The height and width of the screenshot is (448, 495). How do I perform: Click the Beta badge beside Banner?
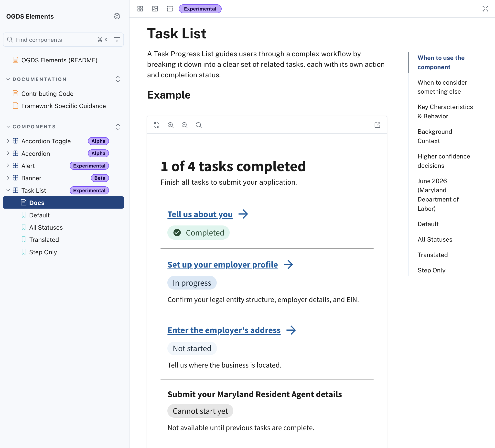click(100, 178)
